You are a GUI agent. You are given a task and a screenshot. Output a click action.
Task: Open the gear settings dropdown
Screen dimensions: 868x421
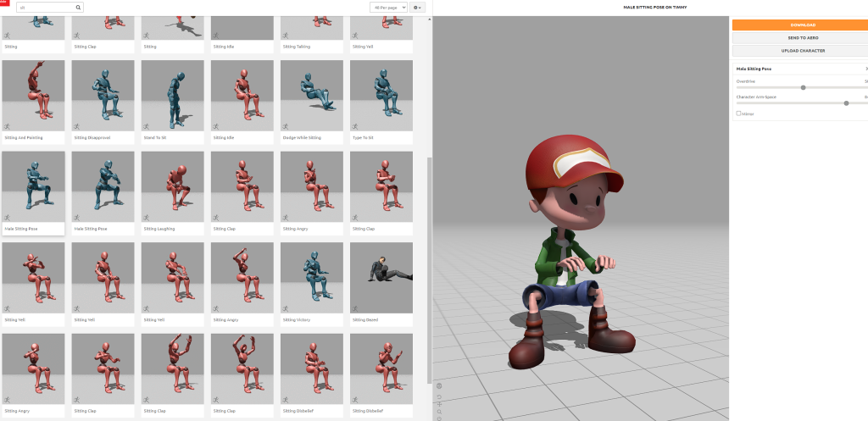[x=418, y=7]
